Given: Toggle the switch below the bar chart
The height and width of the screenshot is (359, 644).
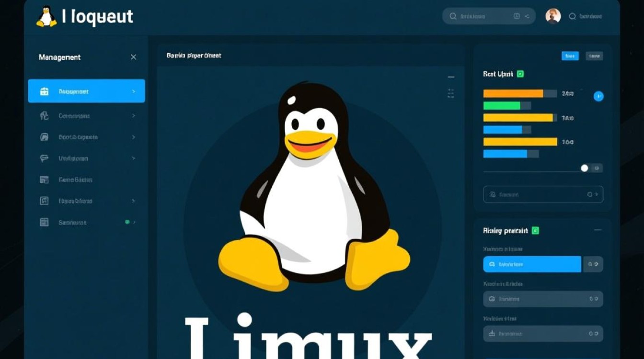Looking at the screenshot, I should 584,168.
